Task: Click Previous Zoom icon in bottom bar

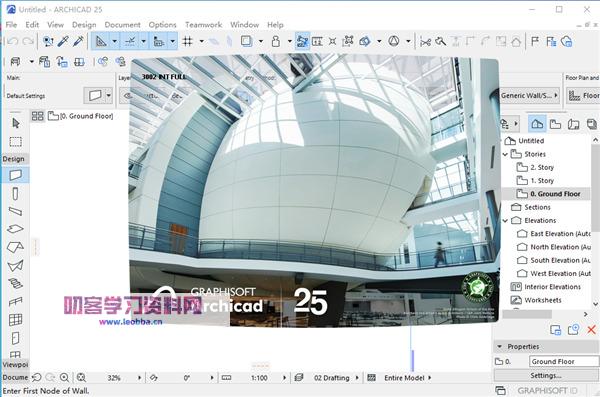Action: pyautogui.click(x=37, y=377)
